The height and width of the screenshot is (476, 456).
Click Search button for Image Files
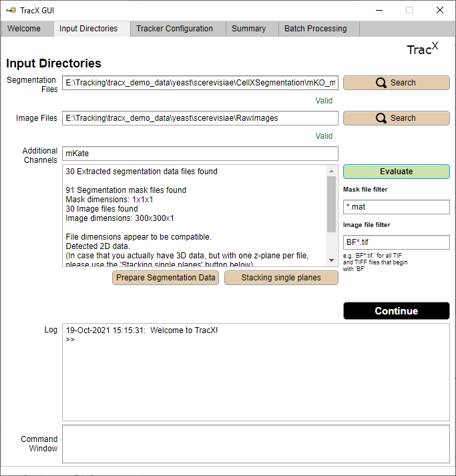click(x=396, y=118)
